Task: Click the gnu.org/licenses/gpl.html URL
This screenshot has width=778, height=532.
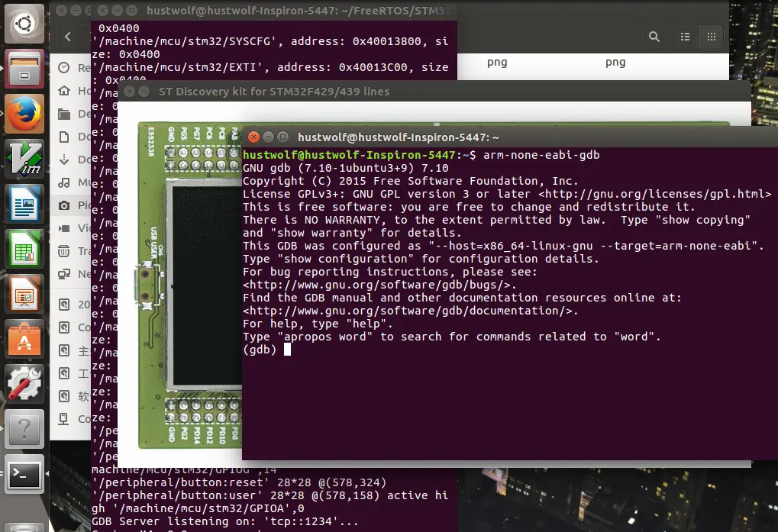Action: click(x=654, y=194)
